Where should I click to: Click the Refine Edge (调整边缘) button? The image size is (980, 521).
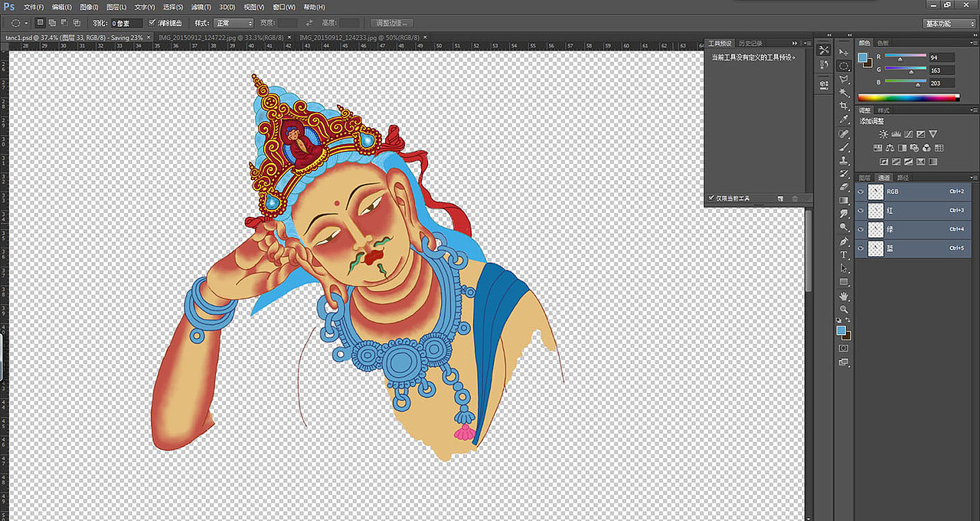390,23
